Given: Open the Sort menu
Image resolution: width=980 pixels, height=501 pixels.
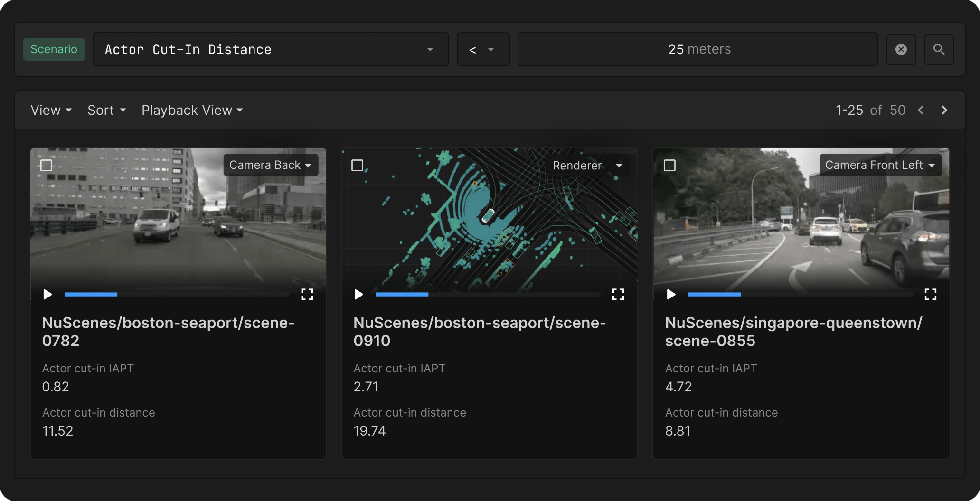Looking at the screenshot, I should point(106,110).
